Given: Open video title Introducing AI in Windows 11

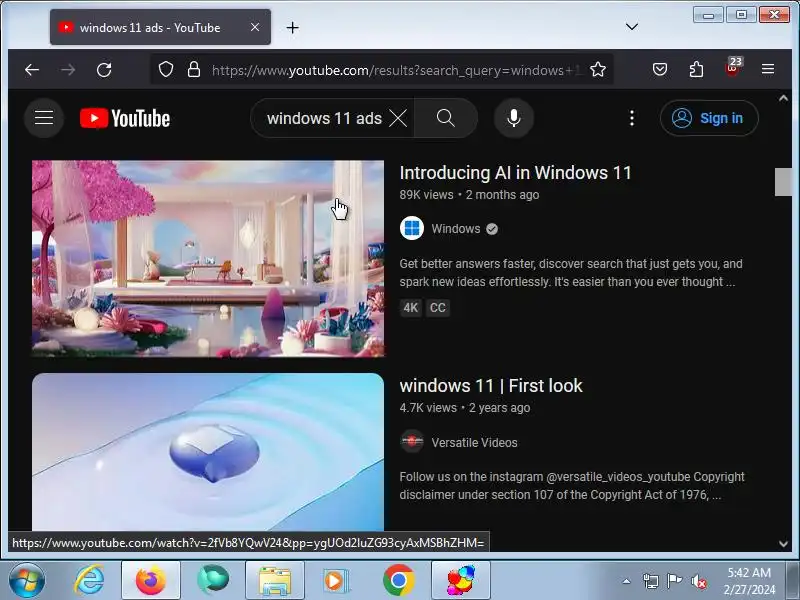Looking at the screenshot, I should pos(515,173).
